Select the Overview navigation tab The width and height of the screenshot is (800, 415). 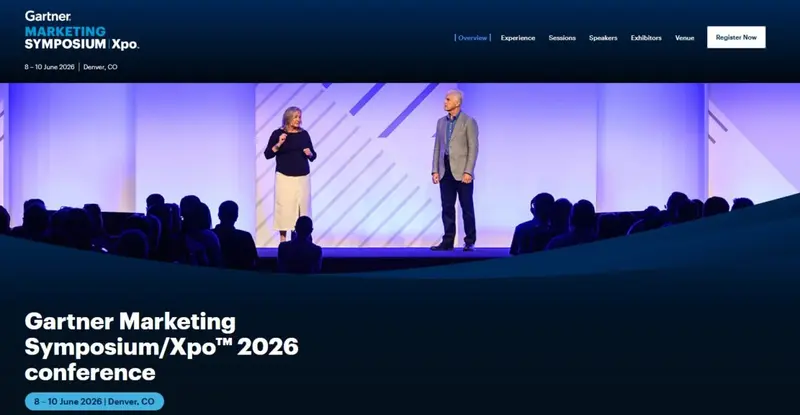pos(472,38)
